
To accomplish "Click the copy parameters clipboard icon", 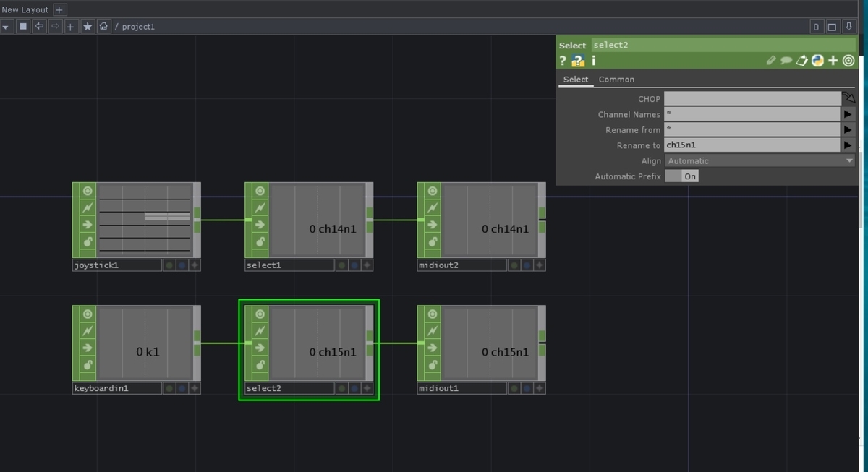I will click(x=801, y=61).
